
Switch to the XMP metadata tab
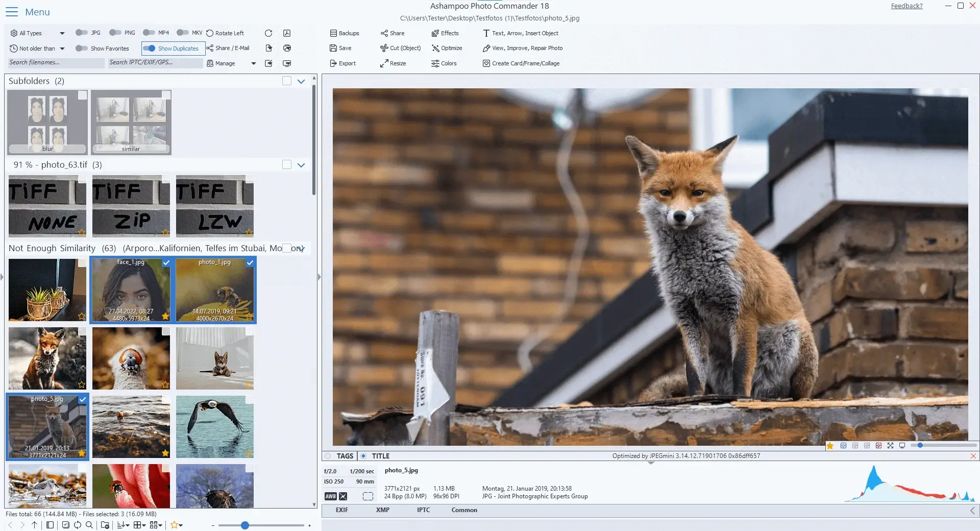(382, 510)
